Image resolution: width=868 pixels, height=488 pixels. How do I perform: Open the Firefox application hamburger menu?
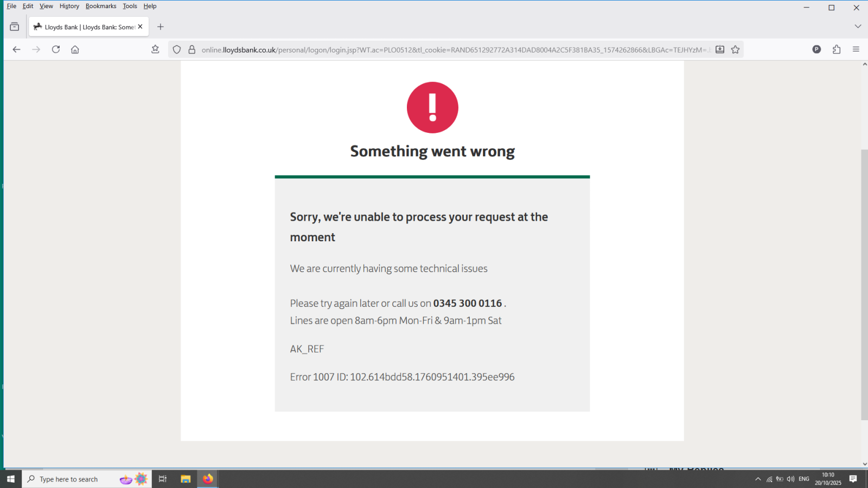pyautogui.click(x=856, y=49)
